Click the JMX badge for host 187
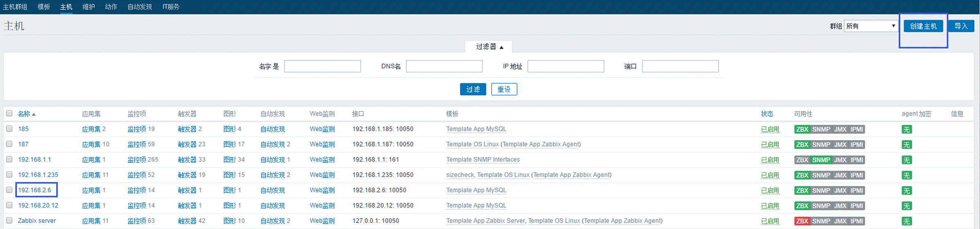This screenshot has width=980, height=229. pos(840,145)
